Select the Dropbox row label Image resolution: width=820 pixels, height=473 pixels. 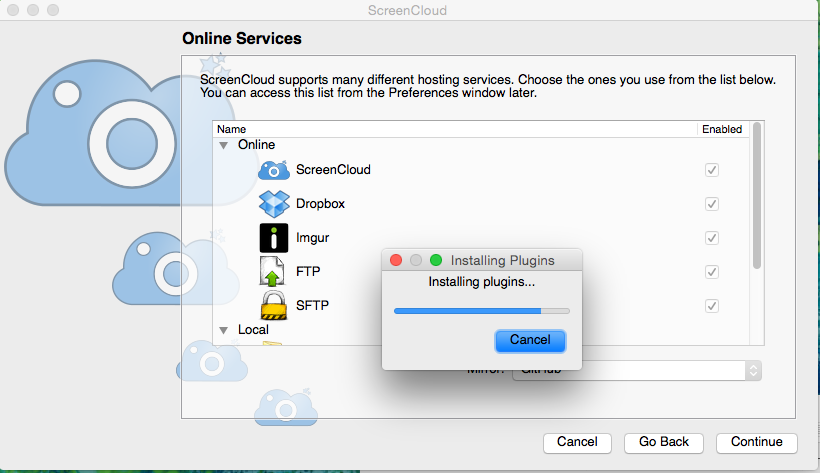point(320,204)
